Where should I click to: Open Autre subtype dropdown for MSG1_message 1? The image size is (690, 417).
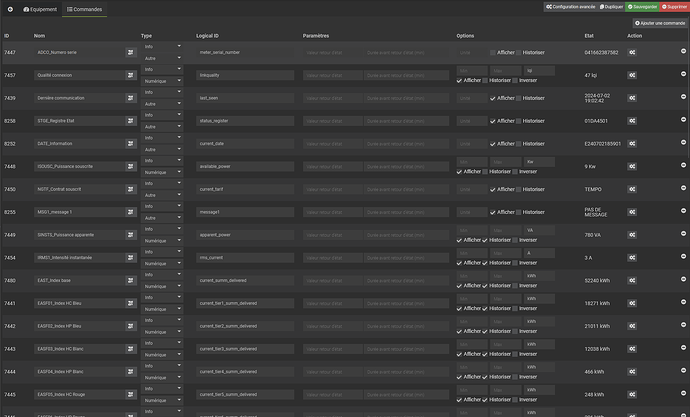(x=162, y=218)
